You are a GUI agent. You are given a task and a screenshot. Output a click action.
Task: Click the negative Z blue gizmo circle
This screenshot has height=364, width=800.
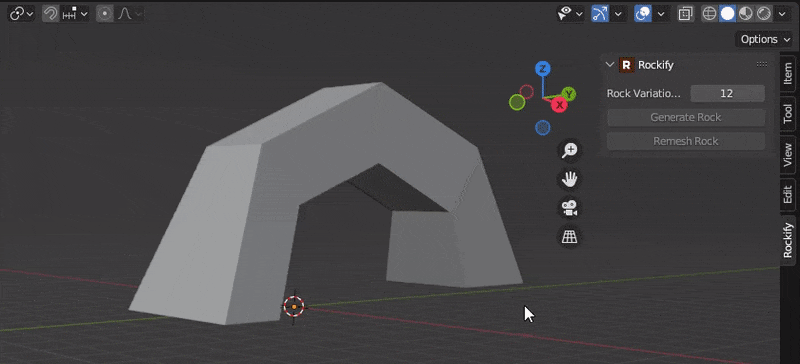pos(543,128)
